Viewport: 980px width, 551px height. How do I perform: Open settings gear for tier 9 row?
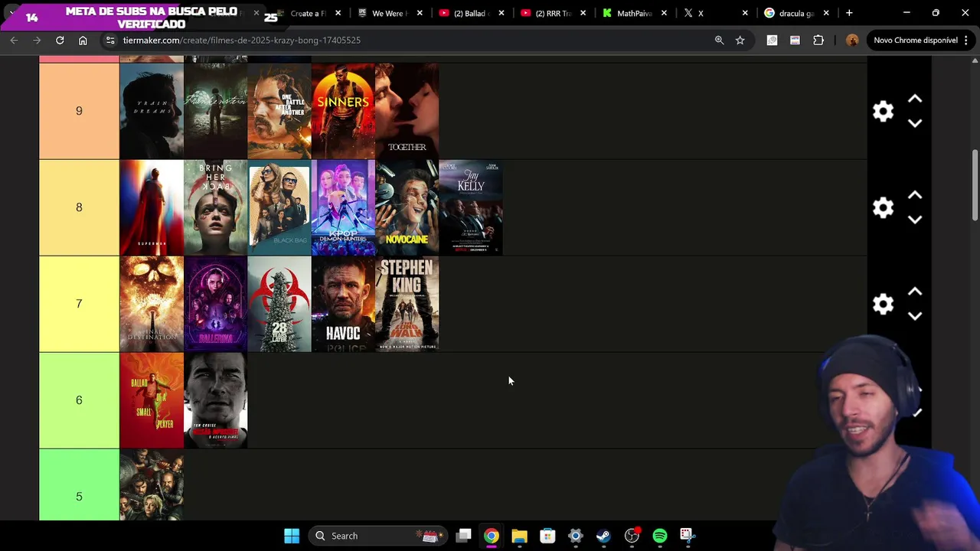tap(883, 112)
